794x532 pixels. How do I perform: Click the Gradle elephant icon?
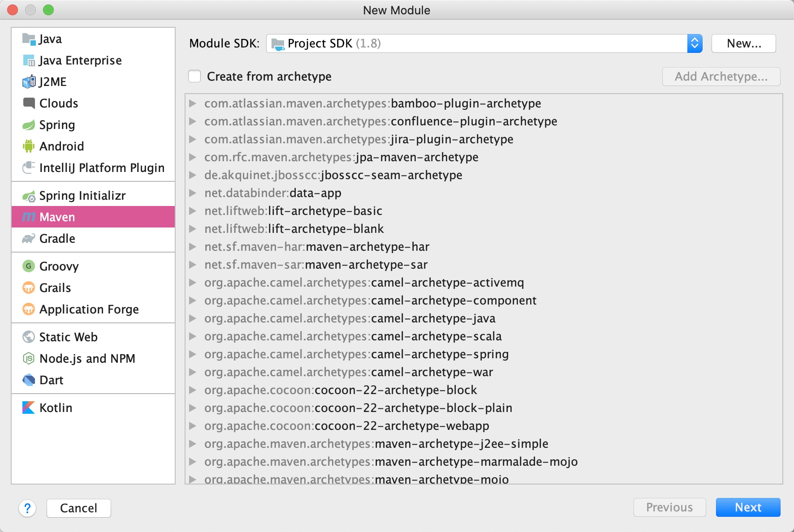pyautogui.click(x=29, y=239)
